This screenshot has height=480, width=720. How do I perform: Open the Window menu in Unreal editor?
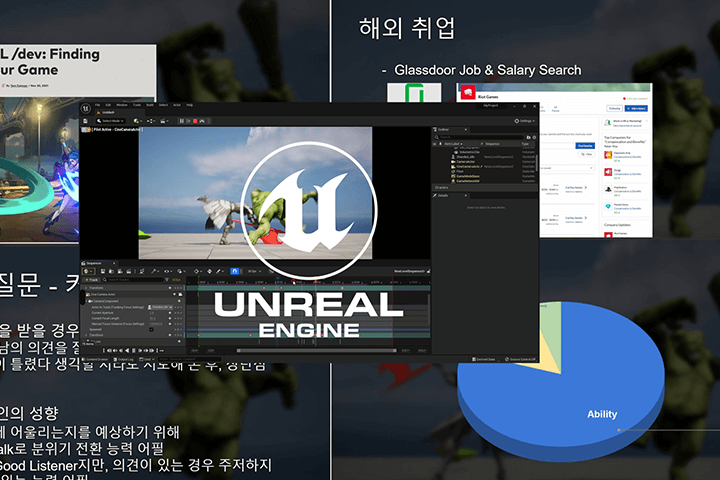click(122, 105)
